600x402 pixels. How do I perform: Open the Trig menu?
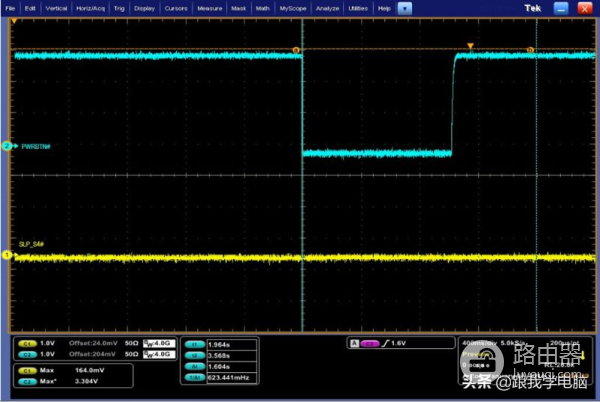120,7
